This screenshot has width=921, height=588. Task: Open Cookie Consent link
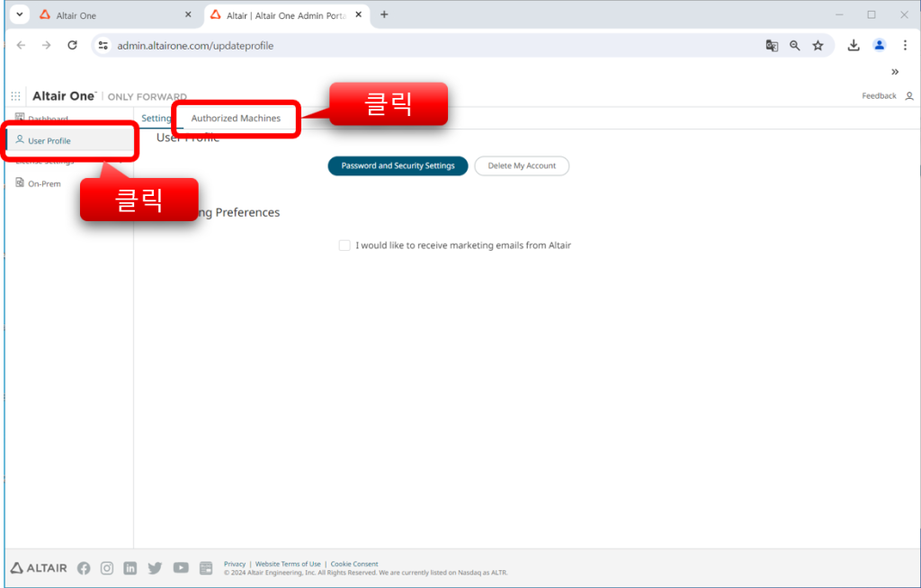coord(354,564)
